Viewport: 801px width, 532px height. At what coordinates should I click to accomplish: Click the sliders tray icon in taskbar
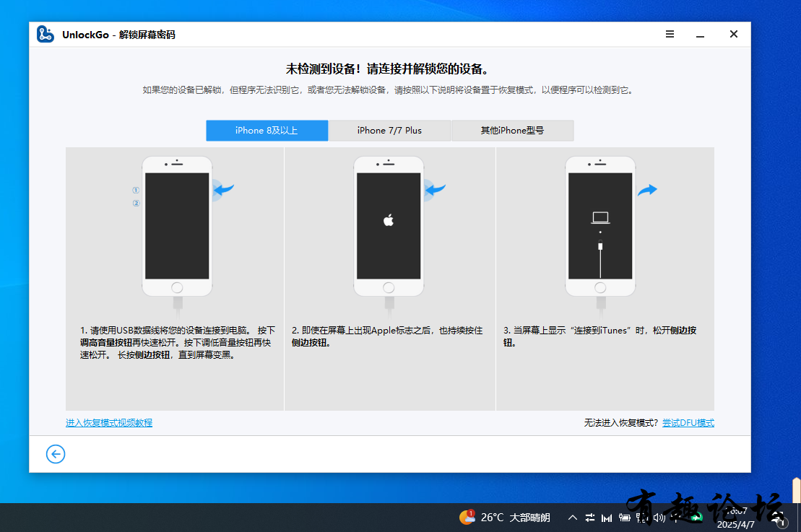click(590, 518)
